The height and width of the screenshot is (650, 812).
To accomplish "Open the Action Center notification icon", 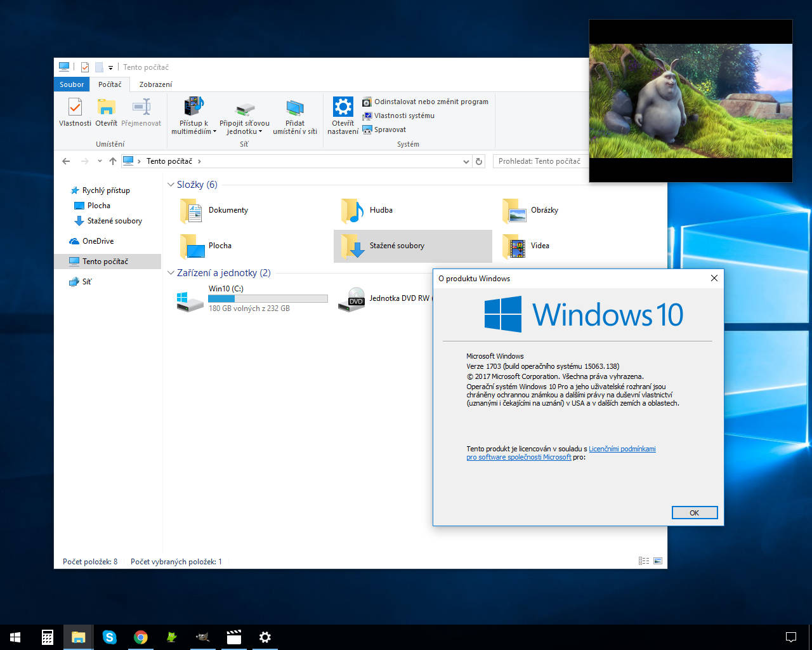I will tap(791, 637).
